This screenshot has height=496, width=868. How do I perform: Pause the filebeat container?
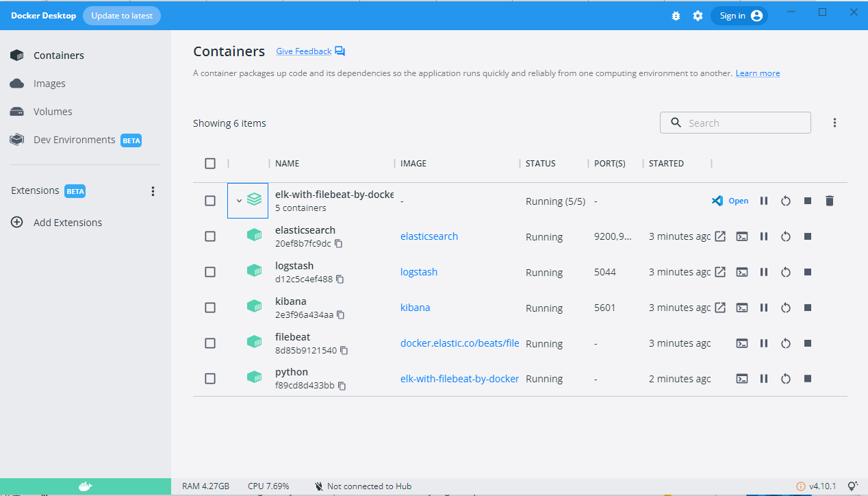coord(764,343)
